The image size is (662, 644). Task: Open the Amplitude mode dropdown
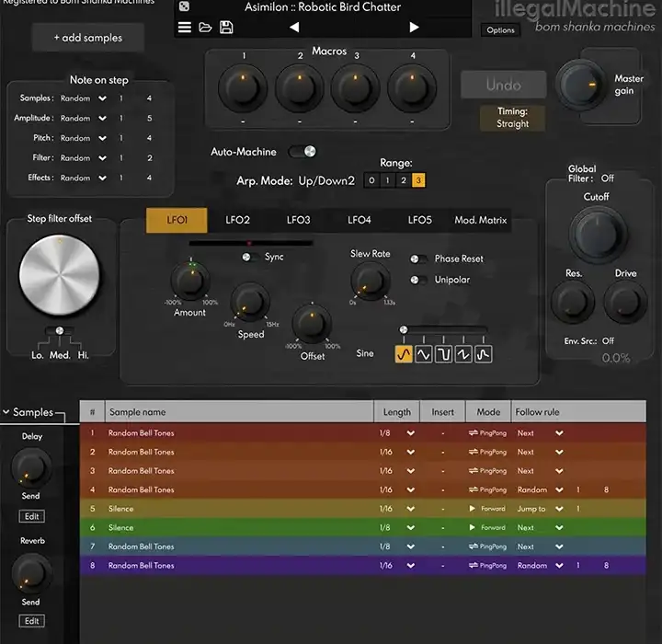[102, 119]
